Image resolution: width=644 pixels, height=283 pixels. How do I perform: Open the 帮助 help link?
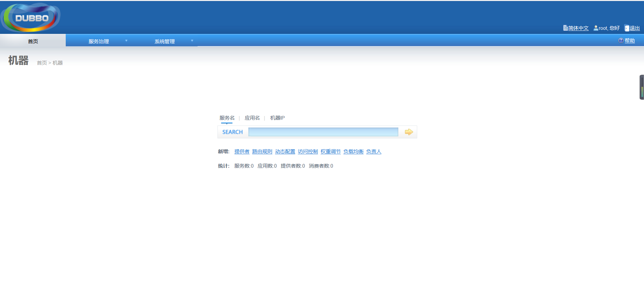[630, 41]
